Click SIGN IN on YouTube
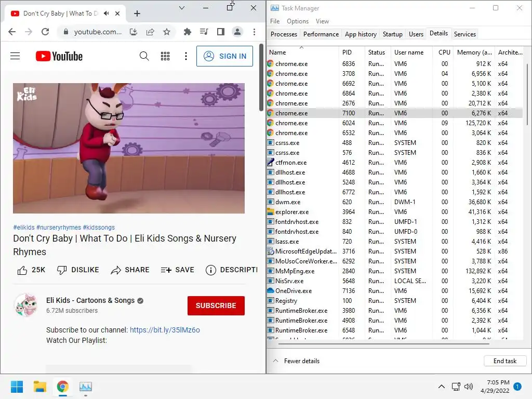This screenshot has width=532, height=399. point(224,56)
